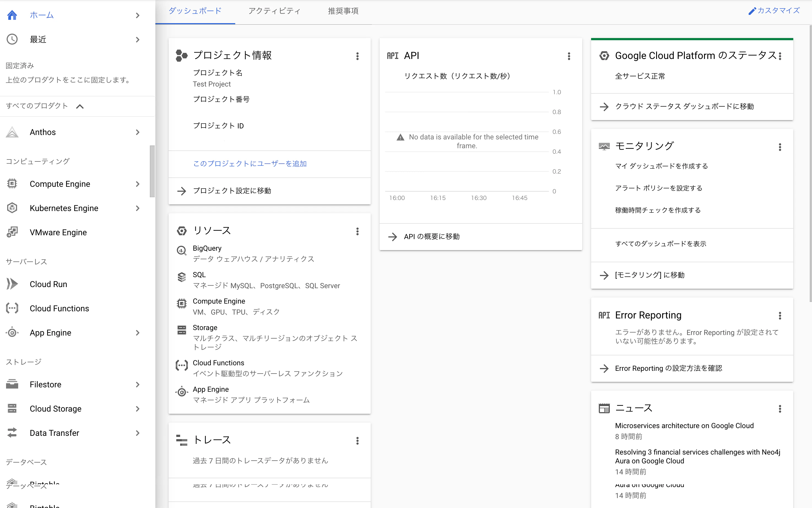812x508 pixels.
Task: Expand the Data Transfer submenu chevron
Action: 137,433
